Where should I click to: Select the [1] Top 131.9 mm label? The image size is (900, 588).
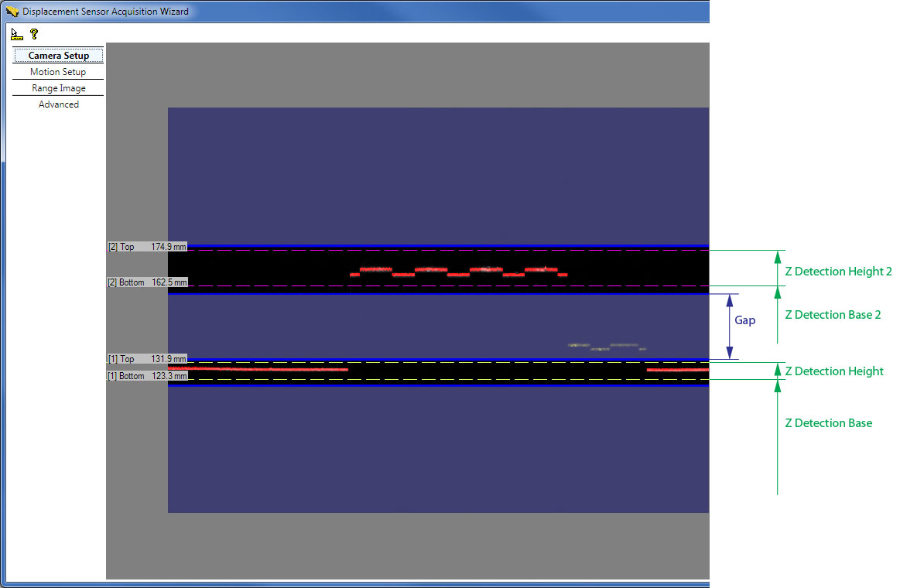145,358
